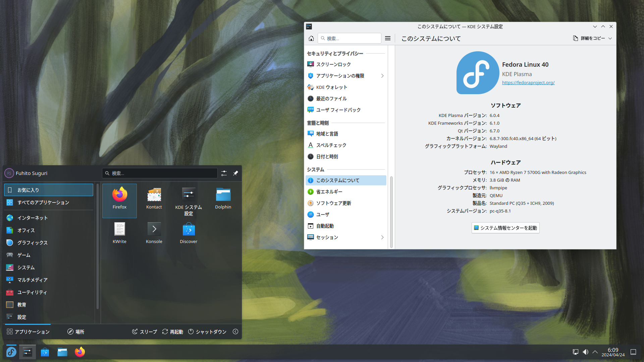Open Dolphin file manager icon
This screenshot has width=644, height=362.
[x=223, y=195]
